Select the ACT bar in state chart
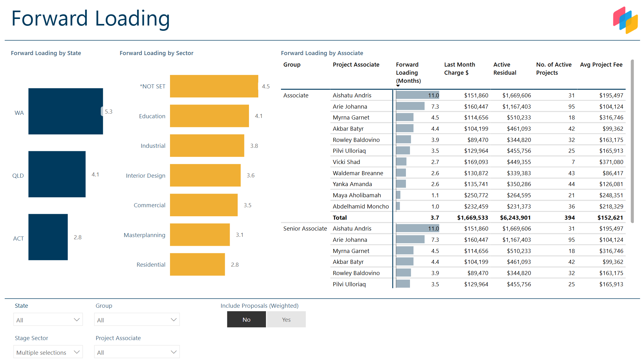This screenshot has width=644, height=360. coord(48,237)
